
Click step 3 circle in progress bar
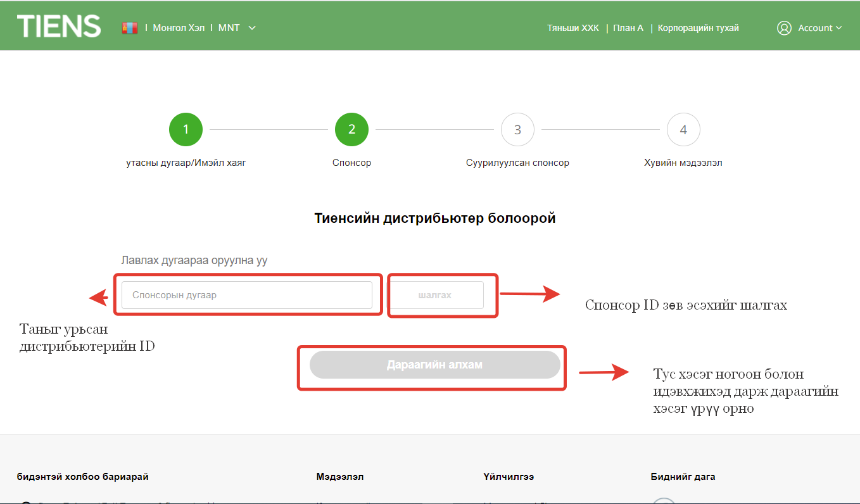[x=517, y=130]
